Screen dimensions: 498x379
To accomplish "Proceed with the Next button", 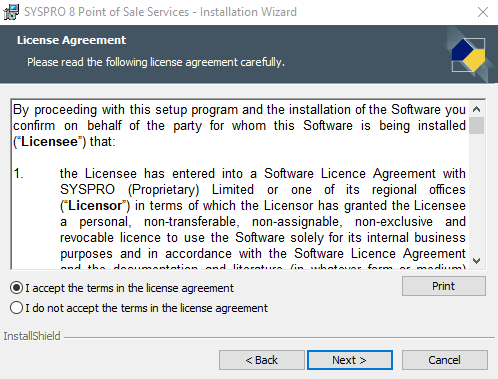I will point(350,360).
